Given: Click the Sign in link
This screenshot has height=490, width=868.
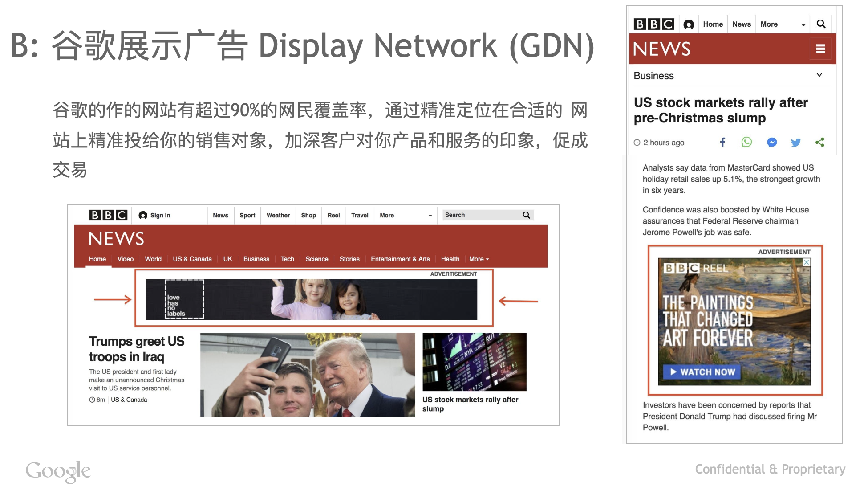Looking at the screenshot, I should pos(160,215).
